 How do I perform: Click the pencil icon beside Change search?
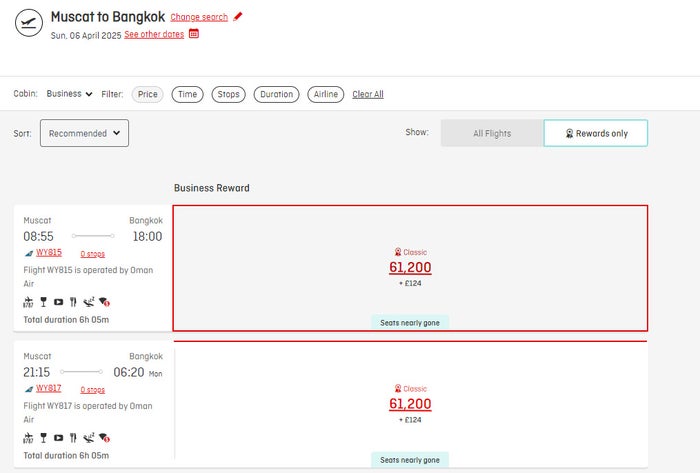coord(238,17)
